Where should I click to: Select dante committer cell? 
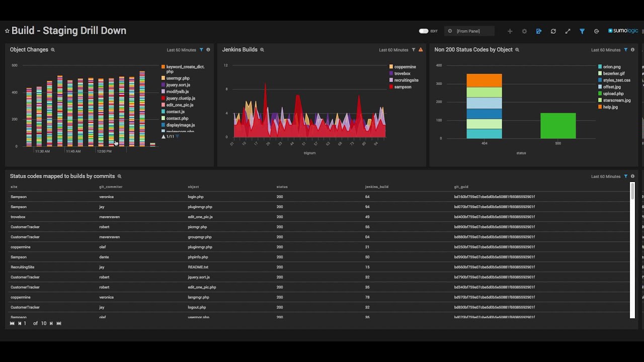tap(104, 257)
